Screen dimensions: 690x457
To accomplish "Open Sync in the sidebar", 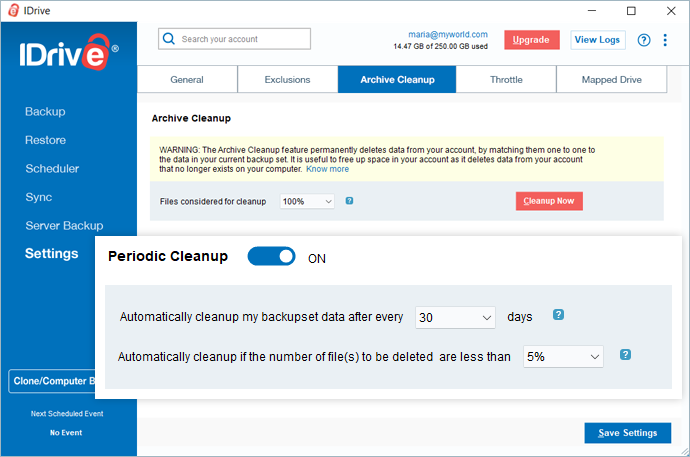I will (x=39, y=197).
